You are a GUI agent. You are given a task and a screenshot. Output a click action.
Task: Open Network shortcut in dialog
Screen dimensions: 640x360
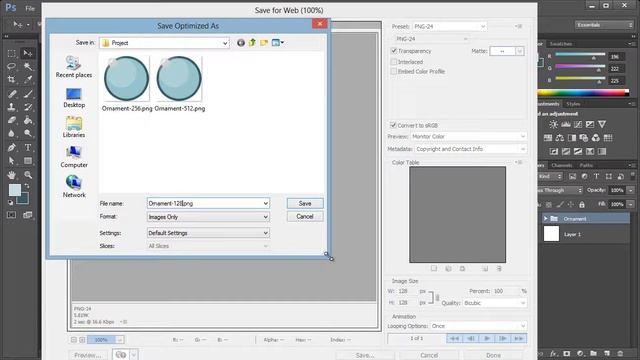pos(74,187)
